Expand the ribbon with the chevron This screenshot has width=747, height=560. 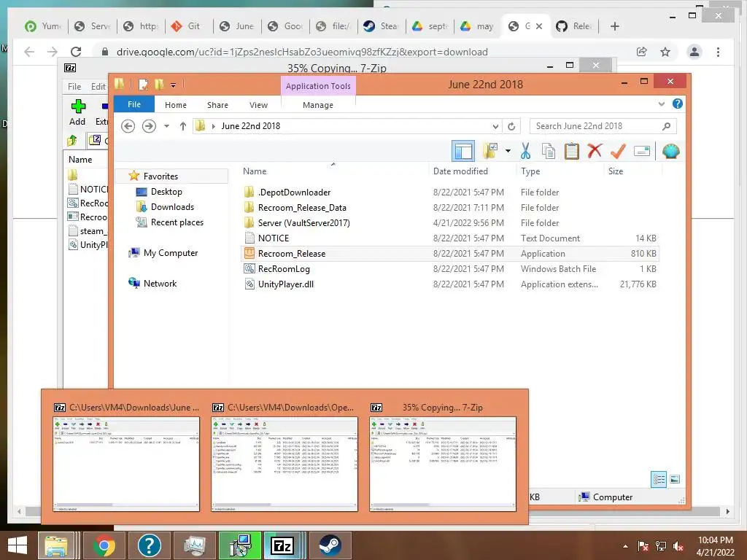pyautogui.click(x=661, y=104)
